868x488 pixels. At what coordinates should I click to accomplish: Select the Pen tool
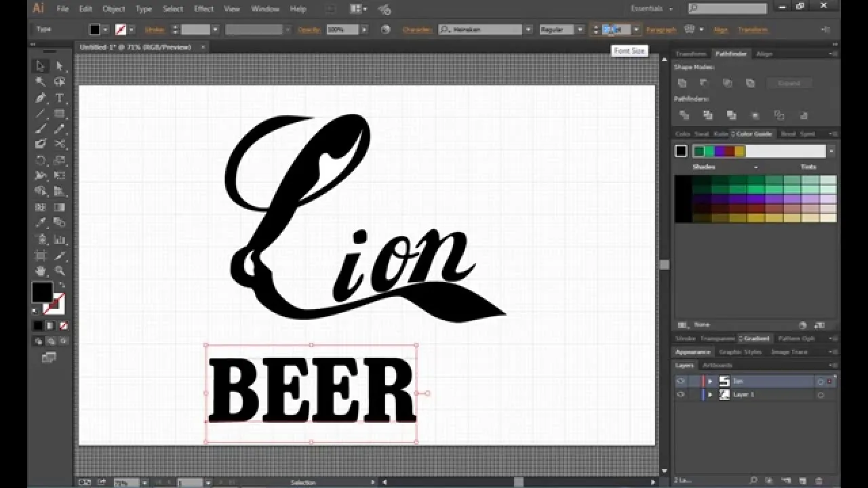click(40, 98)
